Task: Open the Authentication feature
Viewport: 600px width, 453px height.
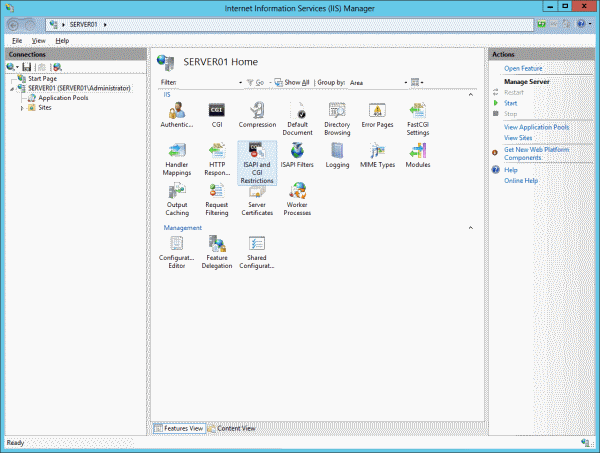Action: (177, 115)
